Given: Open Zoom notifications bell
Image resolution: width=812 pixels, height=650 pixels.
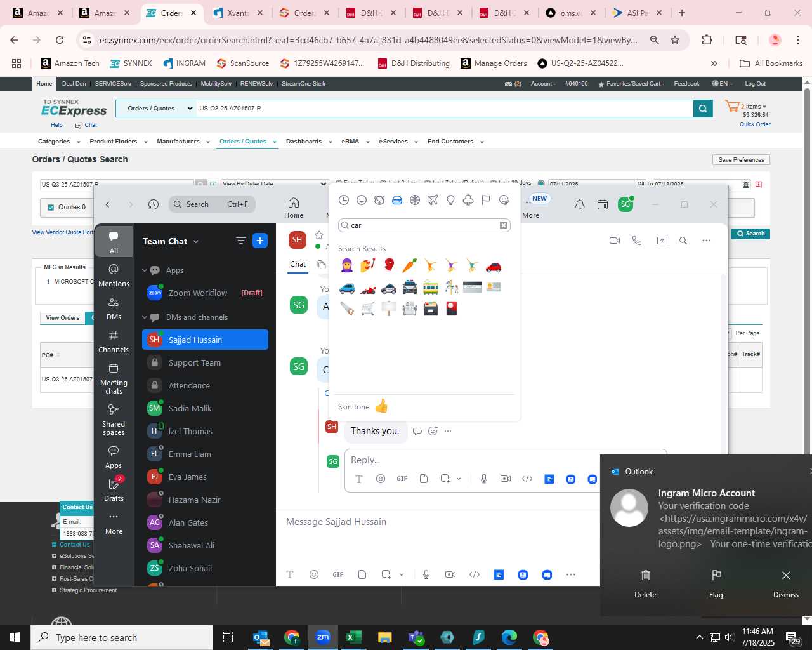Looking at the screenshot, I should [x=580, y=204].
